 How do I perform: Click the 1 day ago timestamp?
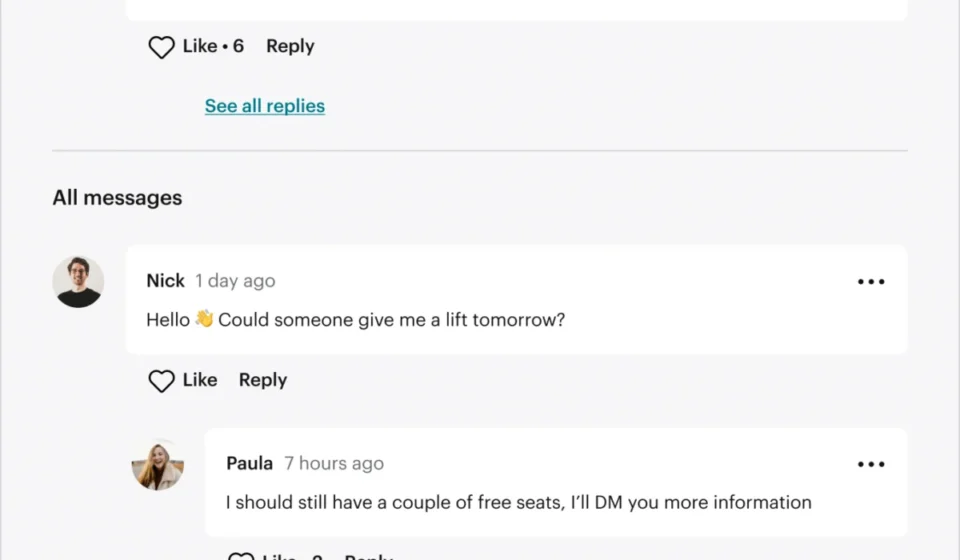coord(235,281)
